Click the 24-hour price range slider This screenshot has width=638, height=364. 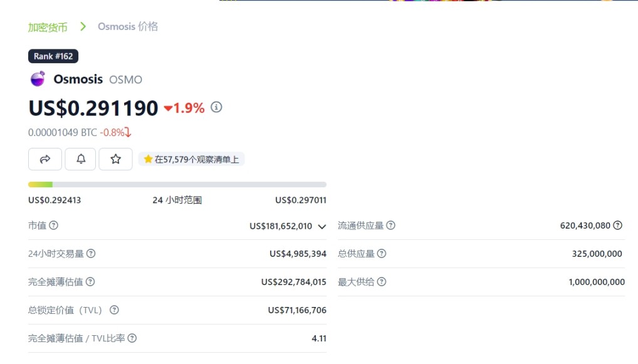[x=177, y=184]
